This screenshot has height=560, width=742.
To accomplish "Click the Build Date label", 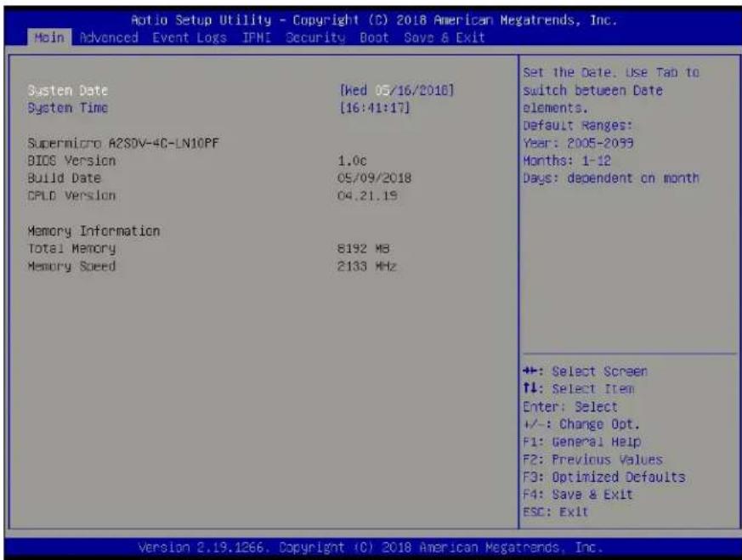I will (x=64, y=178).
